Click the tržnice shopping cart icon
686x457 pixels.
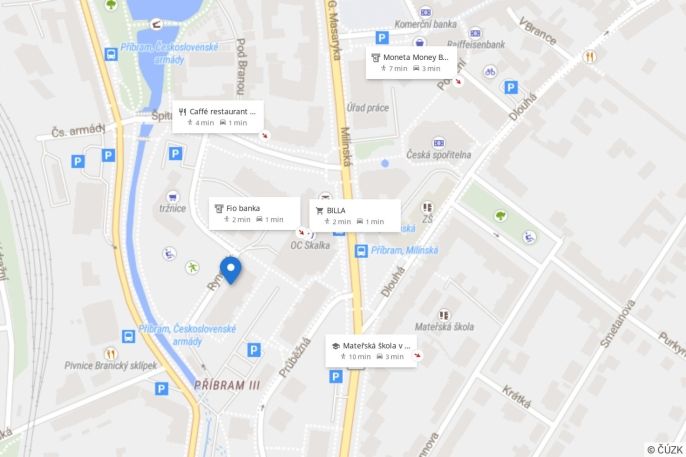click(173, 197)
